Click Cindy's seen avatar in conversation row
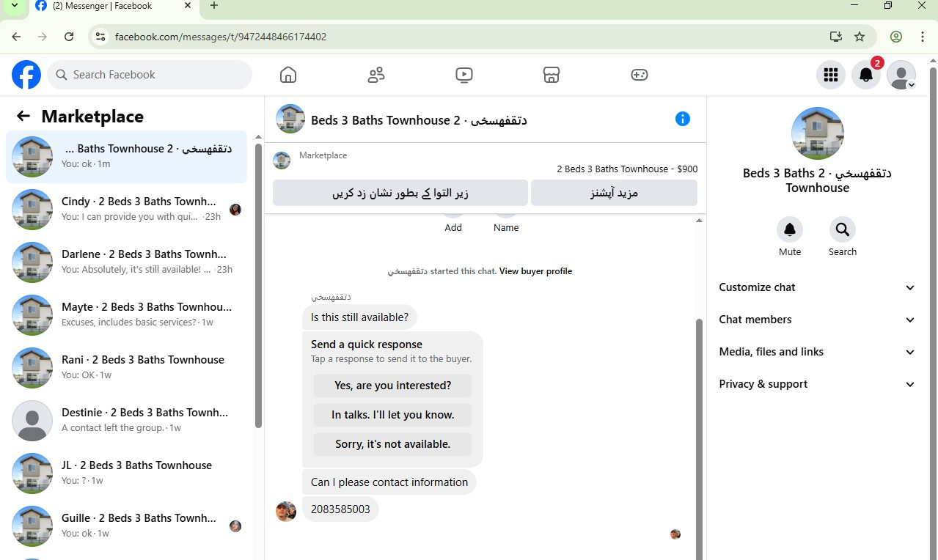The width and height of the screenshot is (938, 560). pos(235,210)
